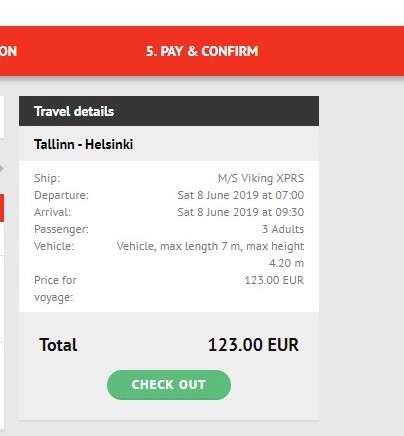
Task: Click the Ship: label
Action: tap(47, 178)
